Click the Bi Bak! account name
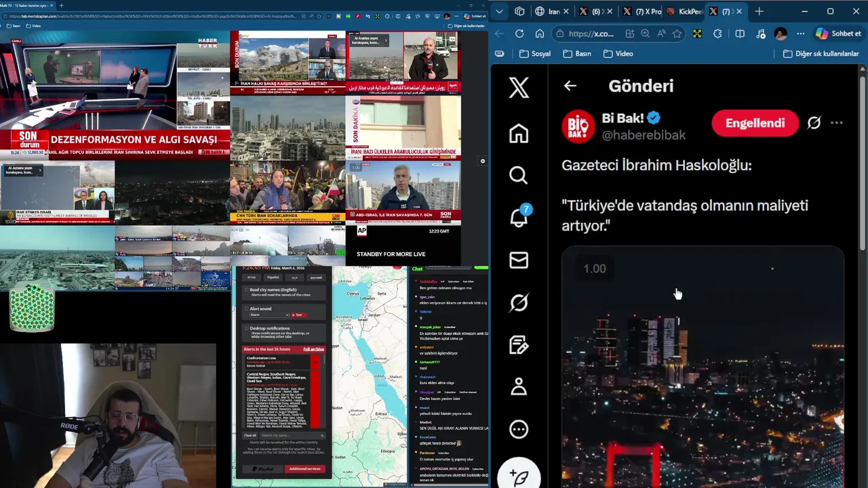 [x=623, y=118]
